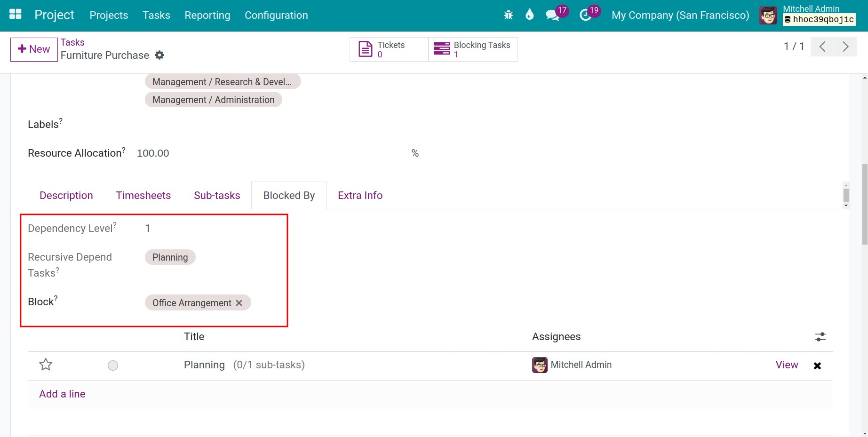Screen dimensions: 868x437
Task: Click the Dependency Level help question mark
Action: (x=115, y=224)
